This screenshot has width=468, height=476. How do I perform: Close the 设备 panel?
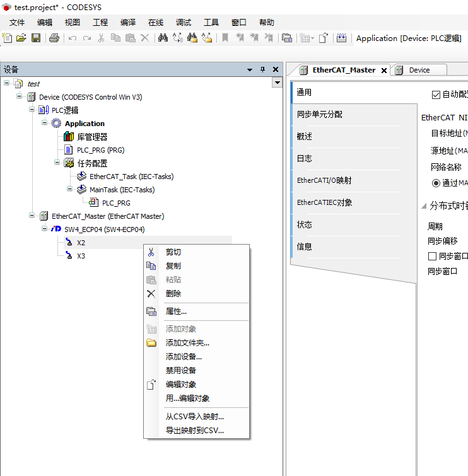(x=276, y=69)
